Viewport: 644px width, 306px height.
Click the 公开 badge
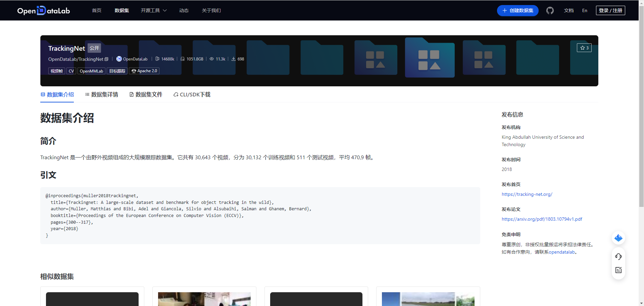(94, 48)
